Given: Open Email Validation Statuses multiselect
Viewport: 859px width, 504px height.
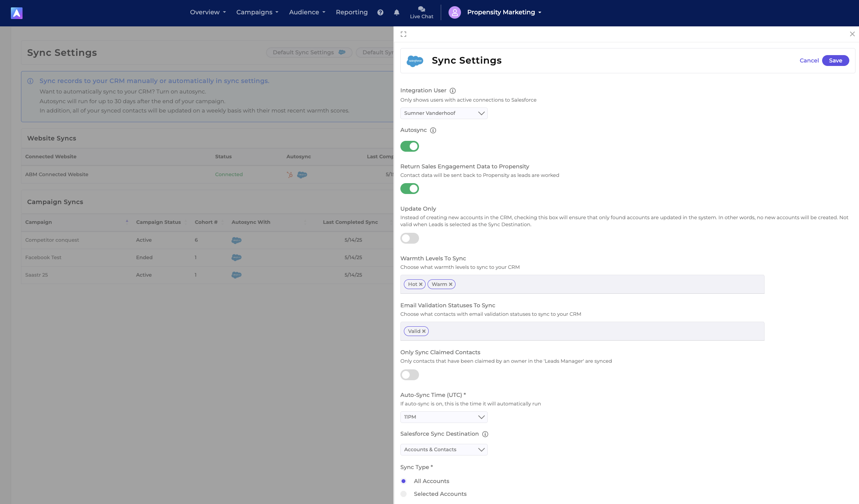Looking at the screenshot, I should tap(582, 331).
